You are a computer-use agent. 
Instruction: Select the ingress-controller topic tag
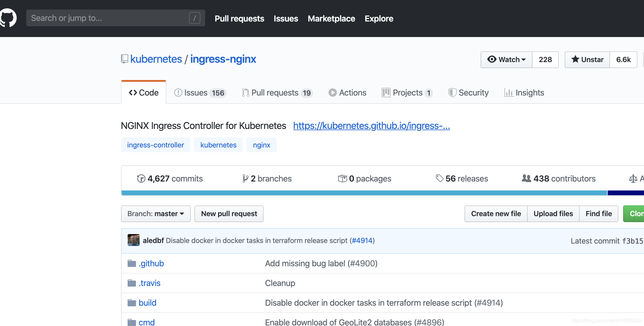point(156,145)
